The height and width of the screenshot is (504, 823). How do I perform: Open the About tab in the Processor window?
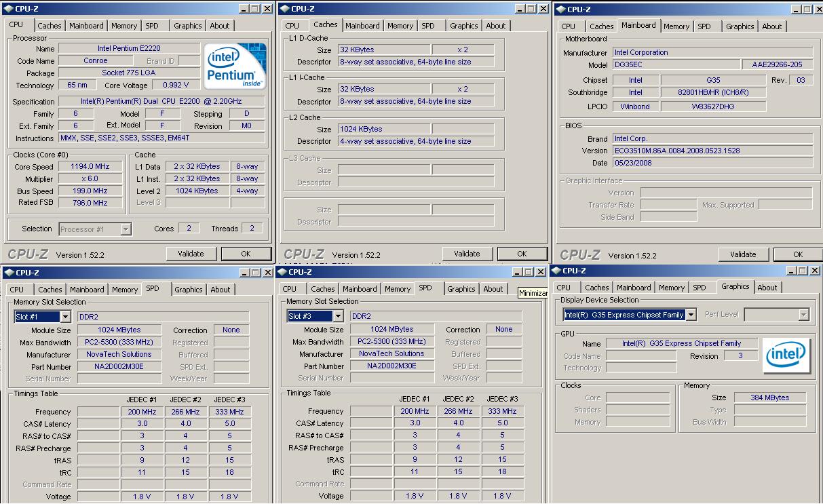click(x=219, y=26)
